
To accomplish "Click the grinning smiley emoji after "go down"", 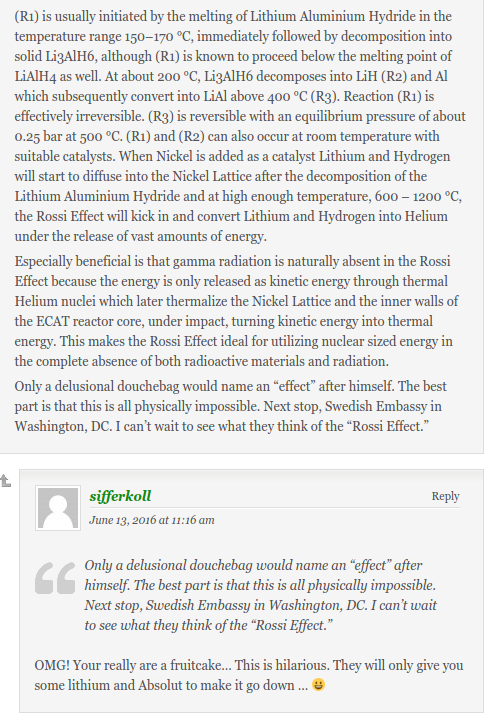I will point(318,684).
